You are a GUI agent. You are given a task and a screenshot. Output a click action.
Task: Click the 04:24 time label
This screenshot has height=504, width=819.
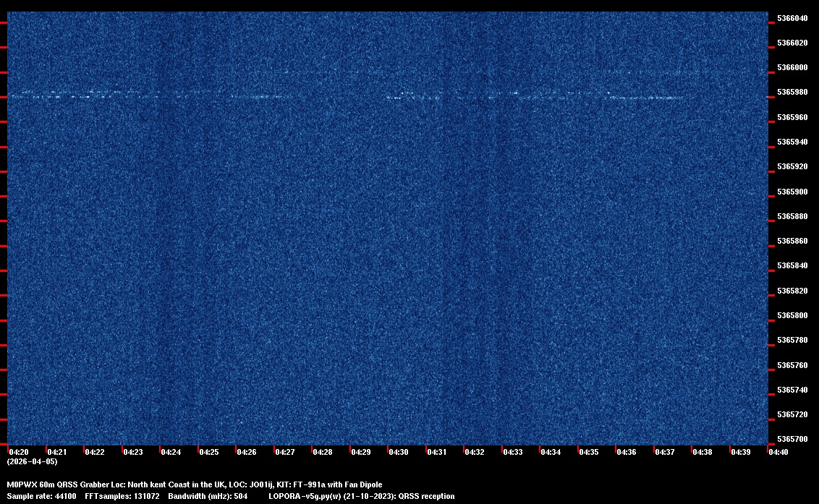coord(171,452)
